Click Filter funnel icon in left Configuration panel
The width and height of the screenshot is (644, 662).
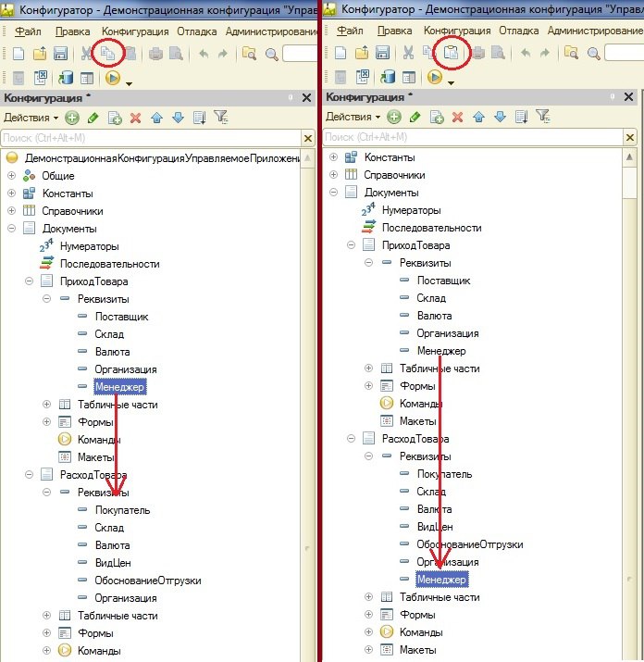(221, 117)
